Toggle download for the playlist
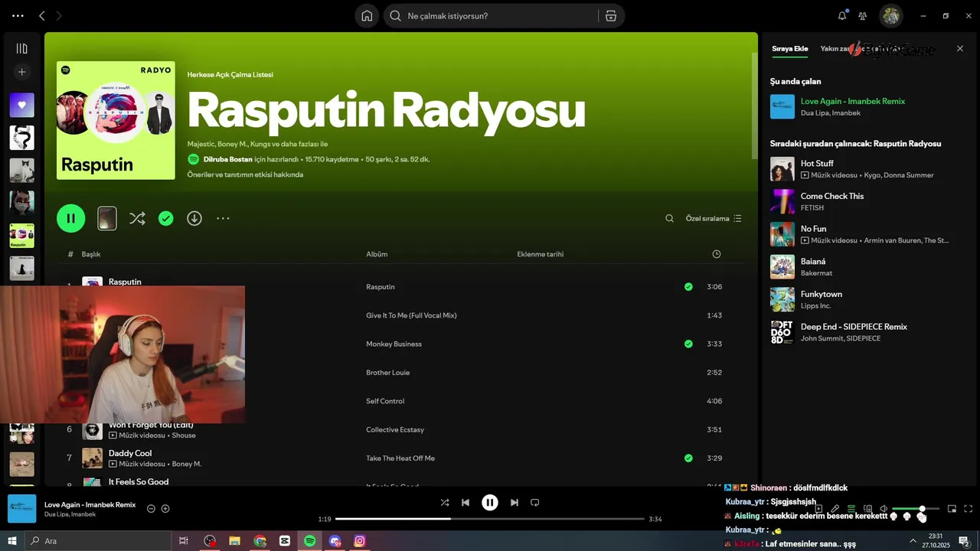 pyautogui.click(x=194, y=218)
